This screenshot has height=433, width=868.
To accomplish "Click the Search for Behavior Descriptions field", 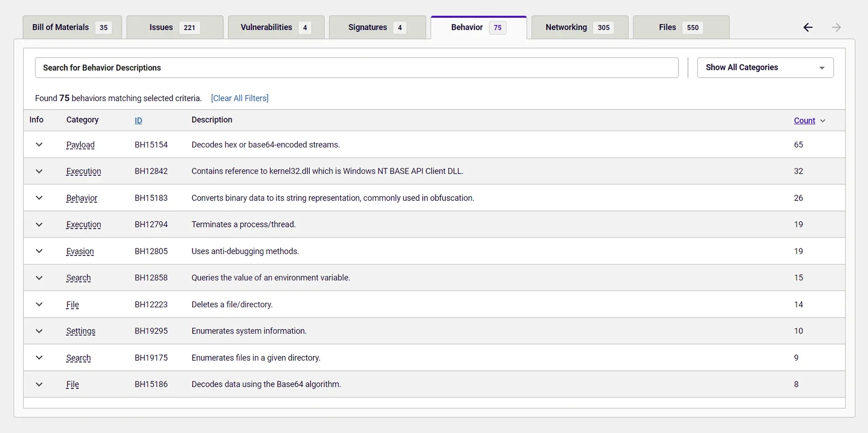I will pos(356,68).
